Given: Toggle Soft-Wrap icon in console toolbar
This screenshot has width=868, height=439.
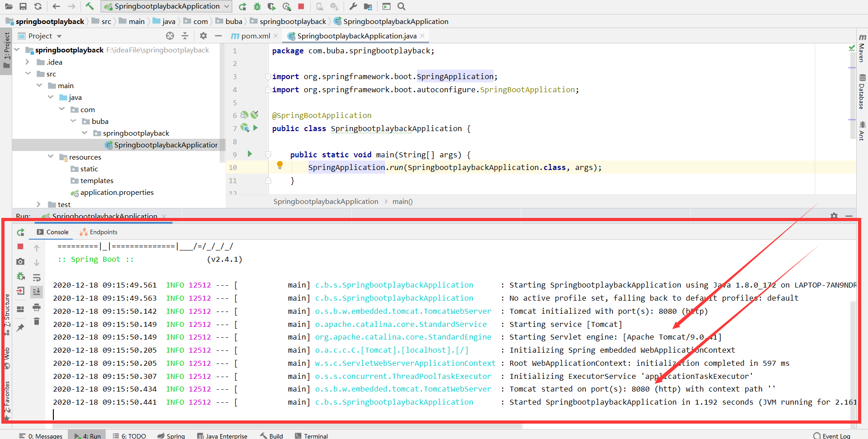Looking at the screenshot, I should pos(37,277).
